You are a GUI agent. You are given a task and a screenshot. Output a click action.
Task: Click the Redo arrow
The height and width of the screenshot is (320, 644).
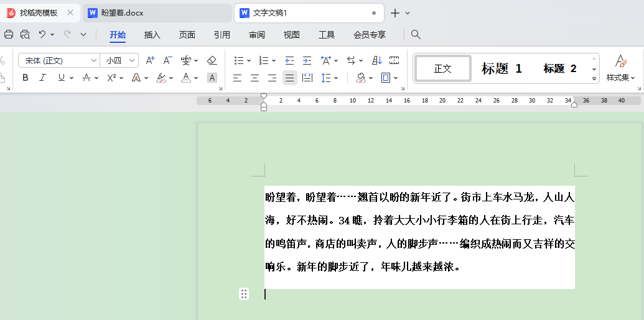coord(67,34)
